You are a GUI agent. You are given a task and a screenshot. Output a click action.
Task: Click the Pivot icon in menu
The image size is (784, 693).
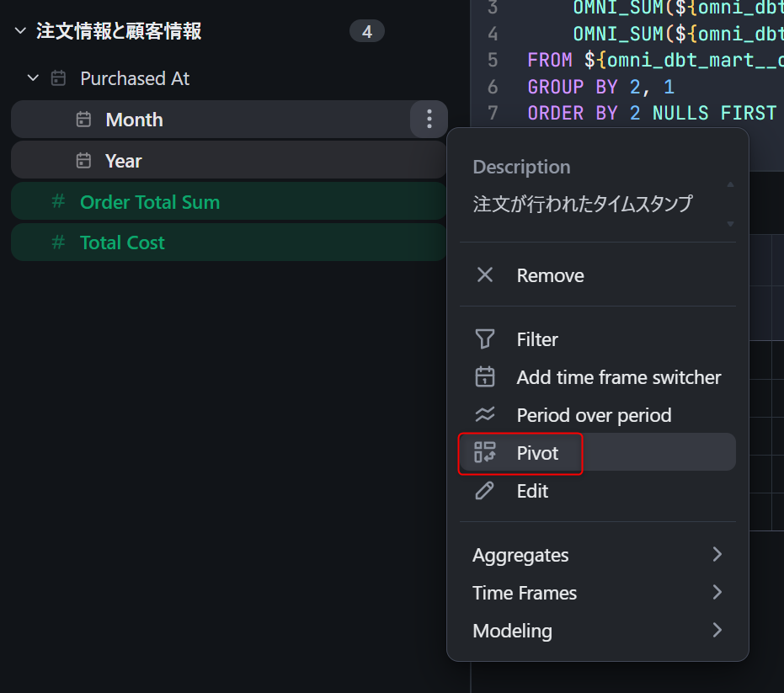(x=485, y=453)
